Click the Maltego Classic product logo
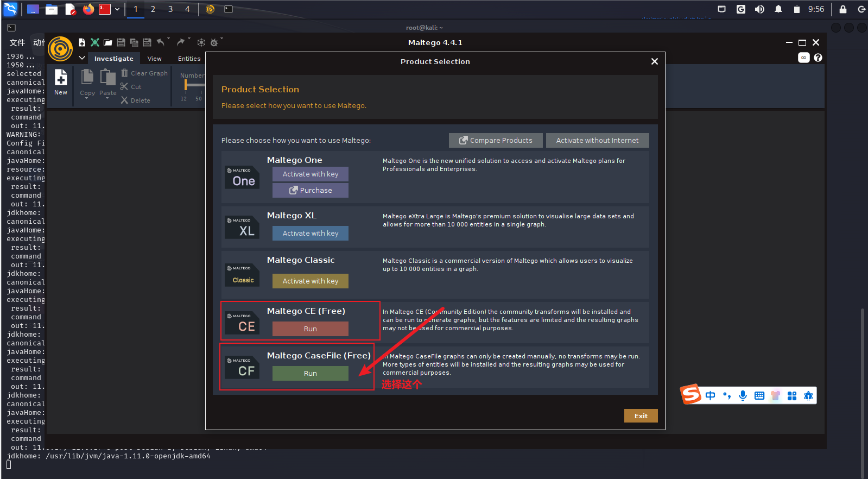The width and height of the screenshot is (868, 479). click(242, 275)
